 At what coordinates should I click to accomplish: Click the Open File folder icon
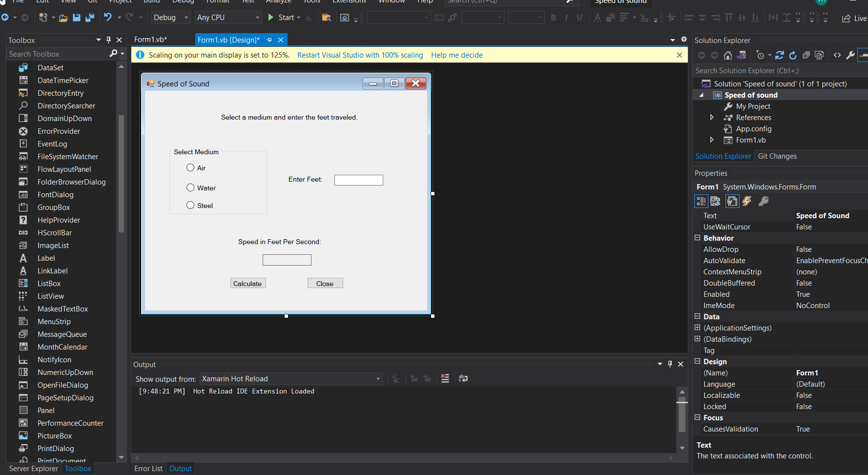(x=63, y=18)
